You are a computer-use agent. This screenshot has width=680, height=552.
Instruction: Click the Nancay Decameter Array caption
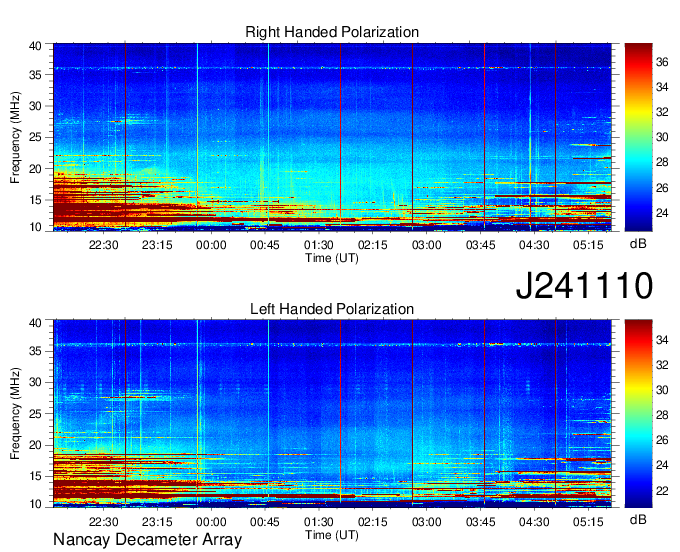[147, 540]
